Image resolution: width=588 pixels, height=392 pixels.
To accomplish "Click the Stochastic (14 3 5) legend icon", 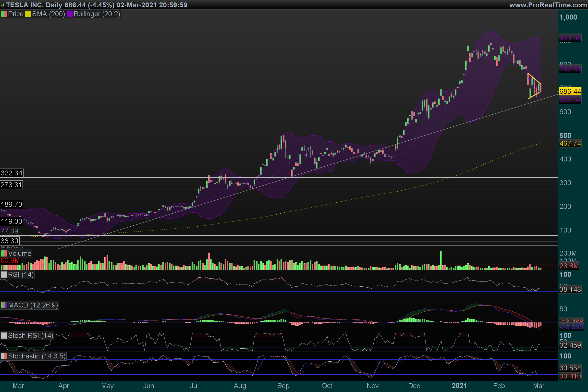I will [x=4, y=356].
